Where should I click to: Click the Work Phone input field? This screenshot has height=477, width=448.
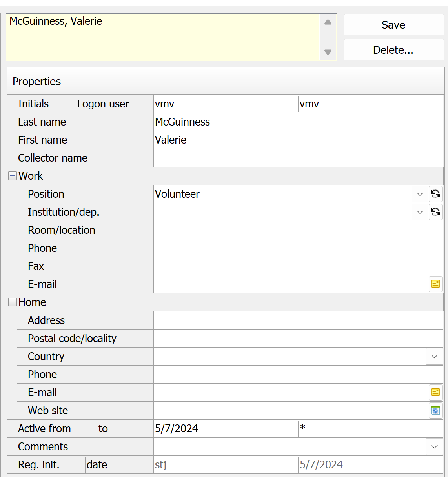pos(298,248)
